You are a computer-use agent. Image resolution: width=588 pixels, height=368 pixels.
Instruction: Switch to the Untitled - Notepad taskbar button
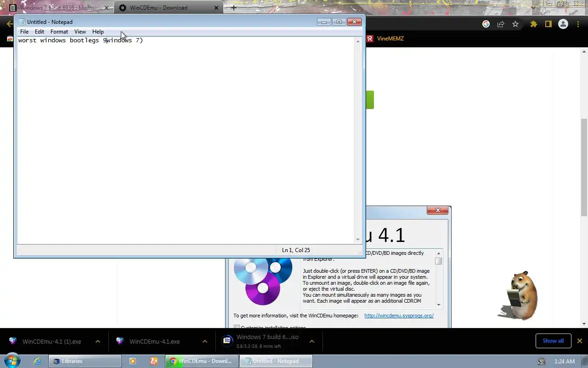[x=276, y=361]
